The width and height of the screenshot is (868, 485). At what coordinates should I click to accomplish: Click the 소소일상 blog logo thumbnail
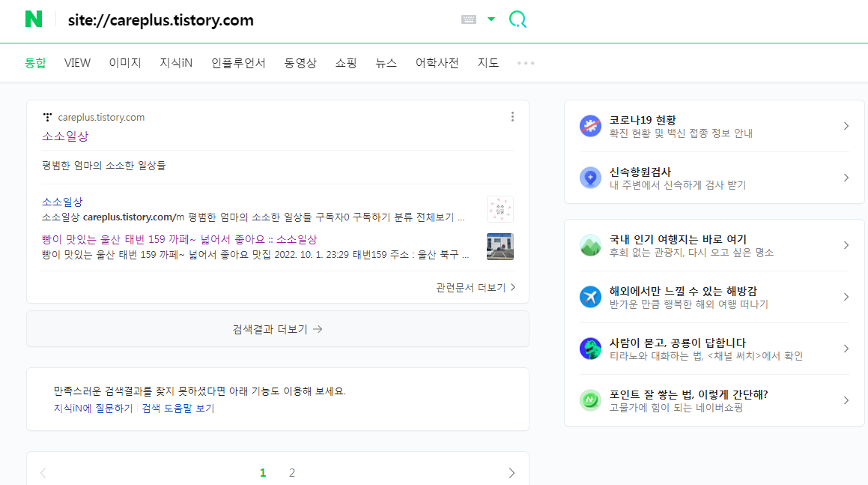point(500,209)
